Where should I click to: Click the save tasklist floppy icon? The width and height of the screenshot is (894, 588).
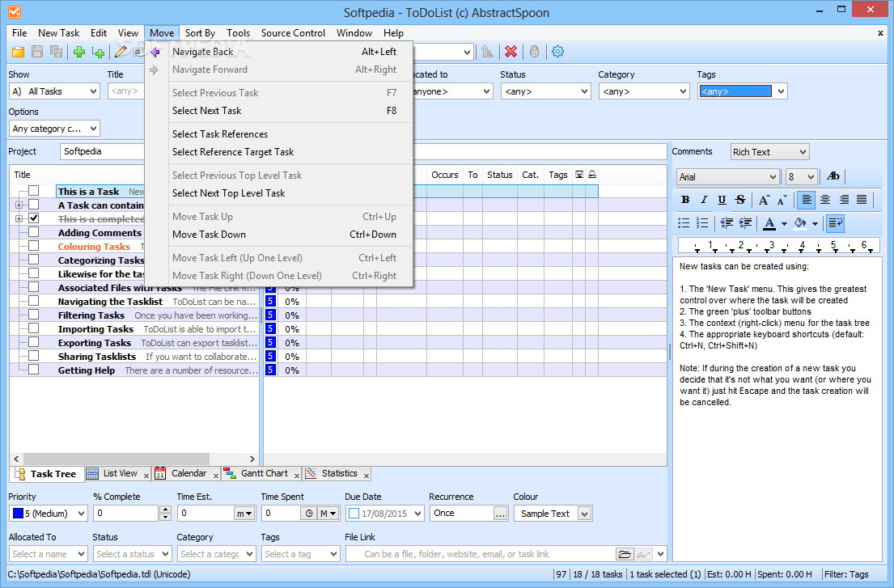(x=37, y=52)
